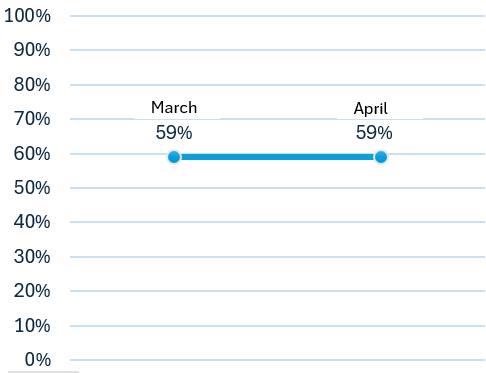Viewport: 486px width, 373px height.
Task: Click the April data point marker
Action: pos(380,157)
